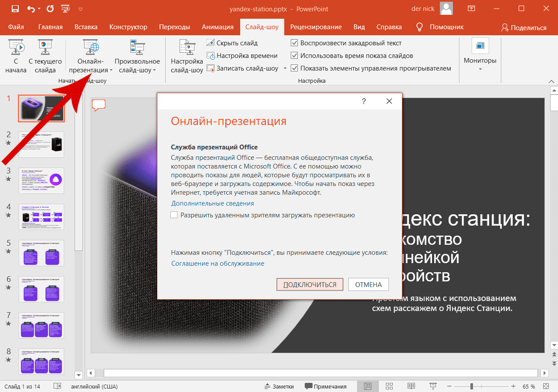Select slide 7 thumbnail

[41, 325]
